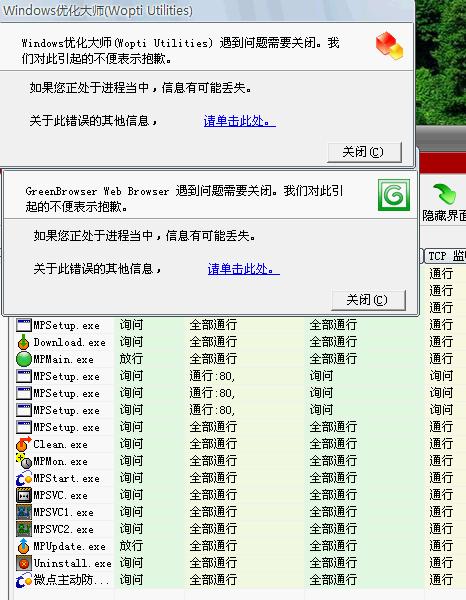Click 询问 in the Clean.exe row

coord(131,444)
